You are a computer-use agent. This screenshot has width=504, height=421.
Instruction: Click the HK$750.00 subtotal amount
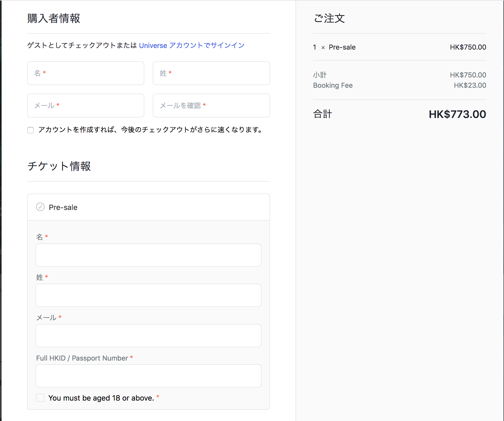click(x=468, y=75)
